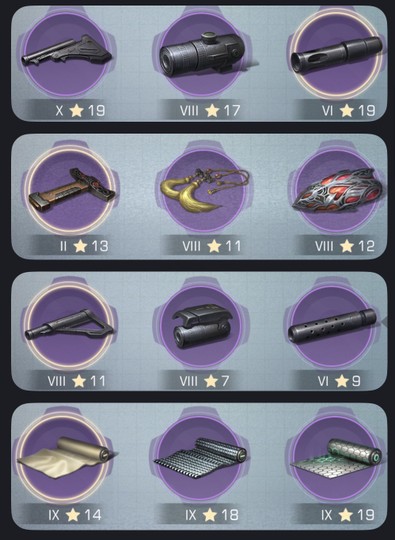Select the beige cloth roll rated IX 14
Screen dimensions: 395x540
[x=63, y=457]
